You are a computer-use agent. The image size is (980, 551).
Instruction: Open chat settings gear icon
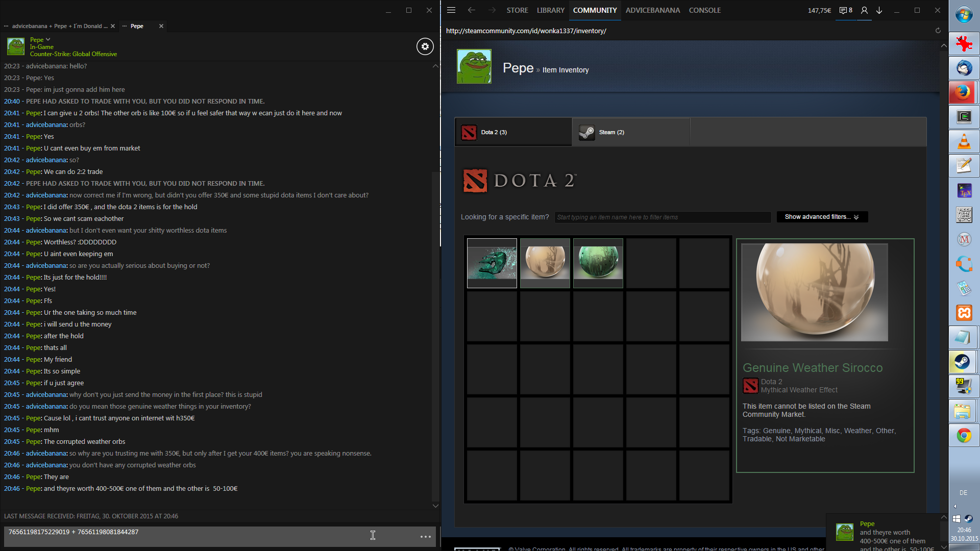coord(425,46)
